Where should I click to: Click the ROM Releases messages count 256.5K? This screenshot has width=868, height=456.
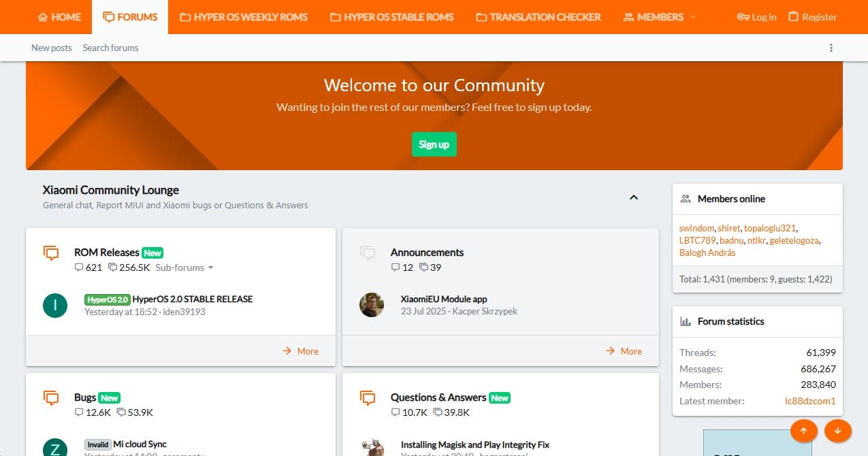click(x=129, y=267)
